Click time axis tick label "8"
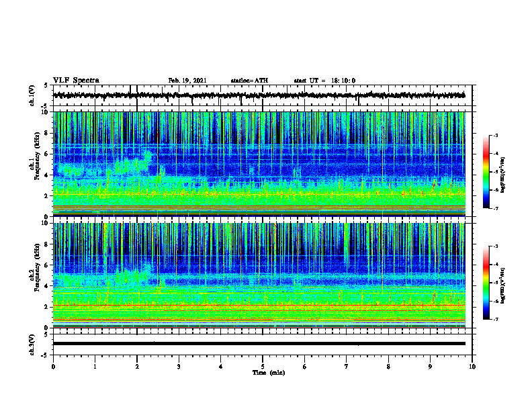 388,367
